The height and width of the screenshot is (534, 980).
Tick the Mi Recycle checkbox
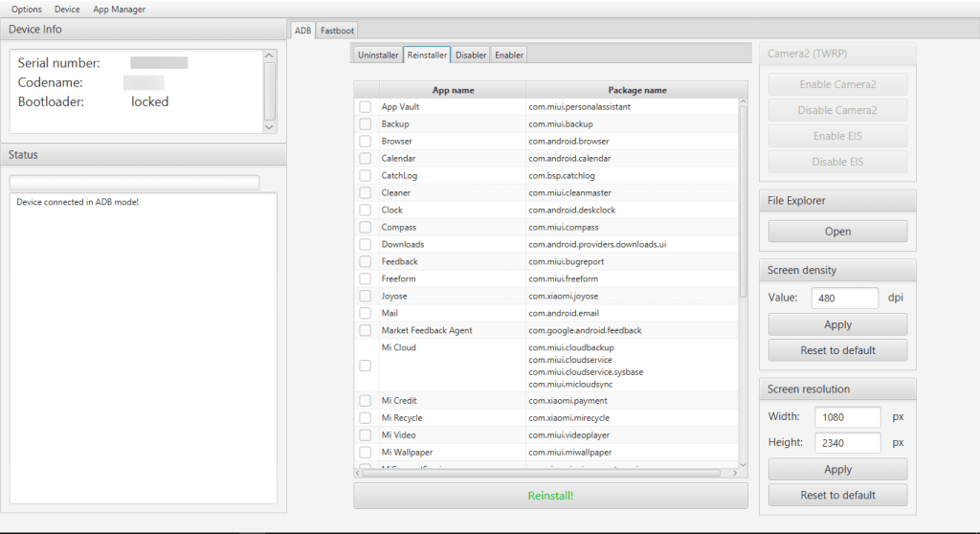[x=366, y=418]
